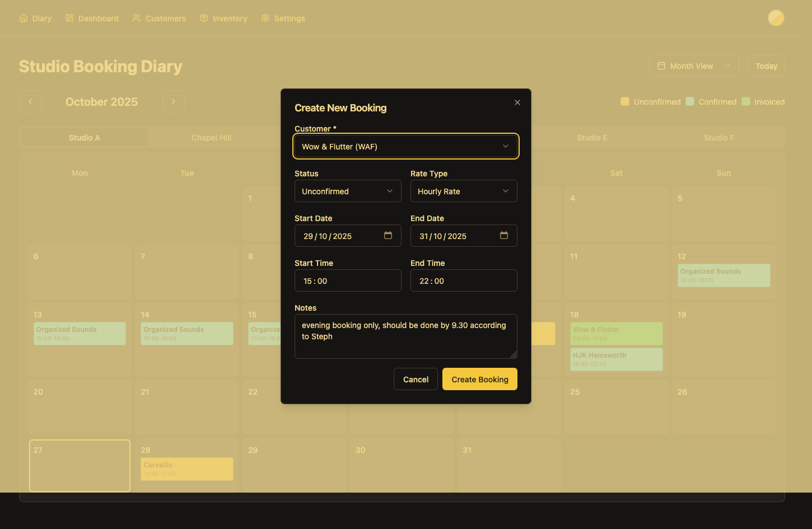Click the Confirmed legend color swatch
This screenshot has height=529, width=812.
pos(689,101)
